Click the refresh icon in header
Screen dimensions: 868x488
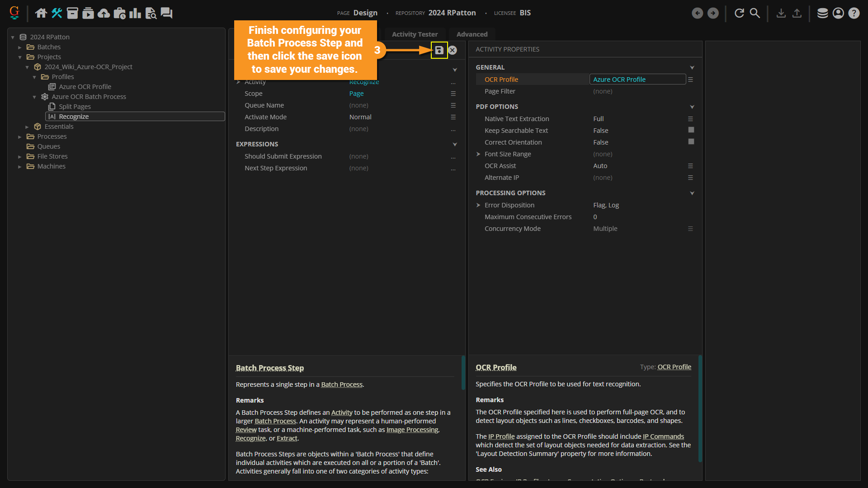[x=739, y=13]
